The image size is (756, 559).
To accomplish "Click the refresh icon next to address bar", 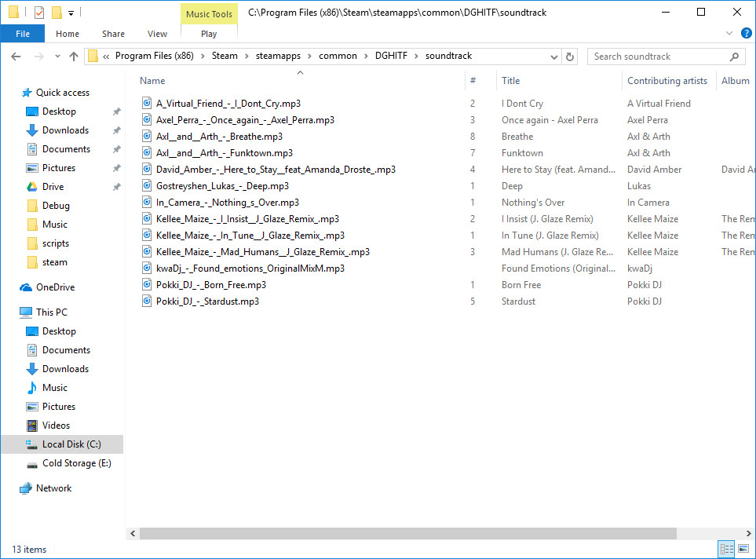I will (x=569, y=56).
